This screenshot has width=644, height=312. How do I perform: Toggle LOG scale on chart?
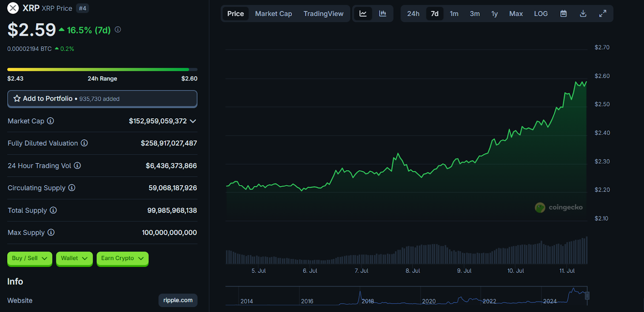tap(541, 14)
